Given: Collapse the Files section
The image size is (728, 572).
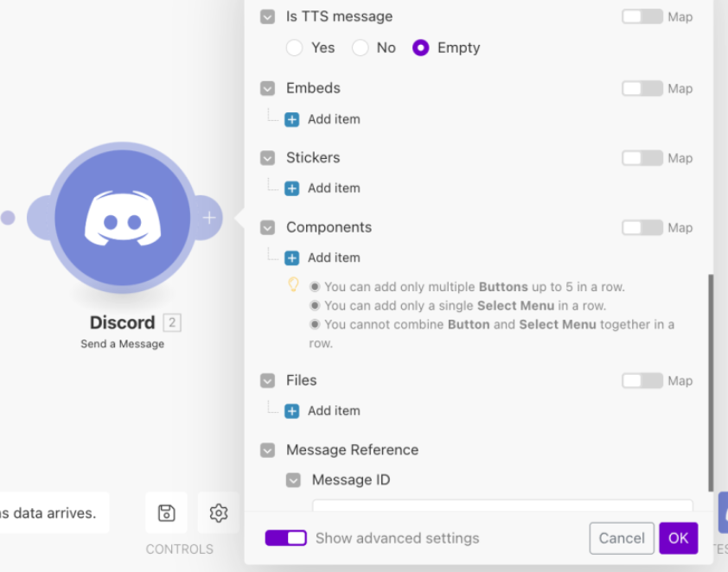Looking at the screenshot, I should (x=267, y=381).
